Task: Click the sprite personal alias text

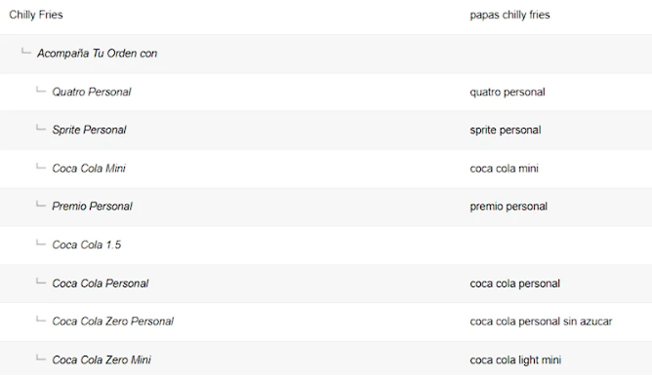Action: [x=505, y=130]
